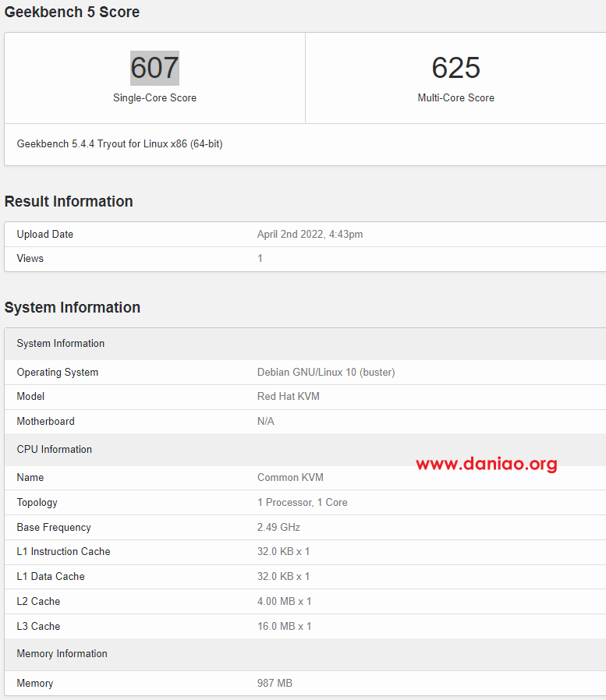The width and height of the screenshot is (606, 700).
Task: Click the System Information table header row
Action: [x=306, y=344]
